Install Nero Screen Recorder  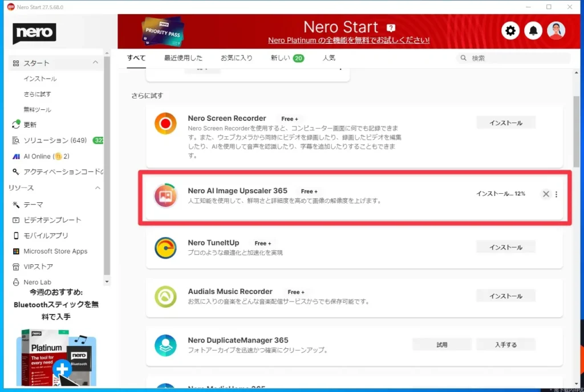coord(506,123)
